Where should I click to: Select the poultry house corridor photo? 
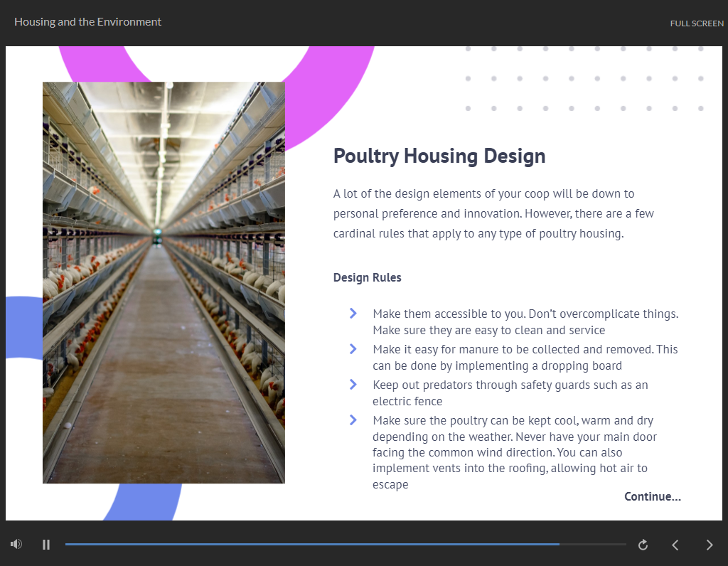(164, 282)
